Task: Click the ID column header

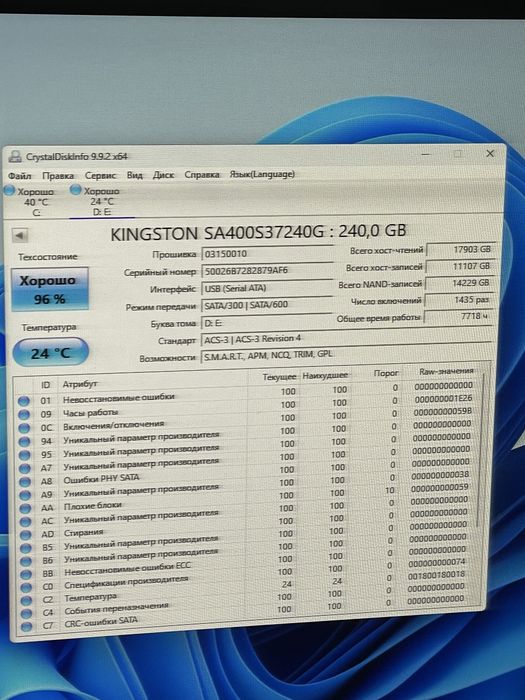Action: coord(45,385)
